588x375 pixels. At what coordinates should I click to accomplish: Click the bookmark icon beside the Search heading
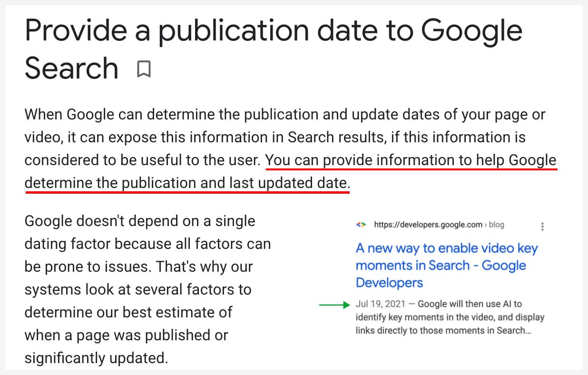(x=143, y=69)
